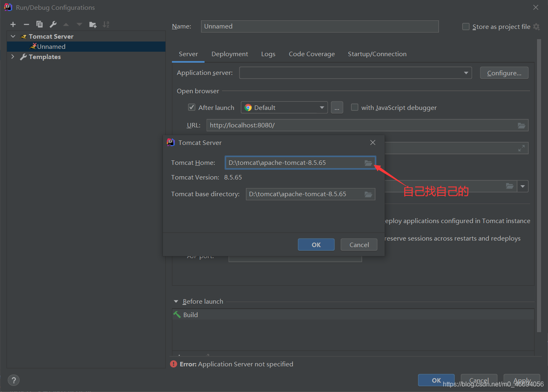
Task: Click the vertical scrollbar on right
Action: [x=539, y=185]
